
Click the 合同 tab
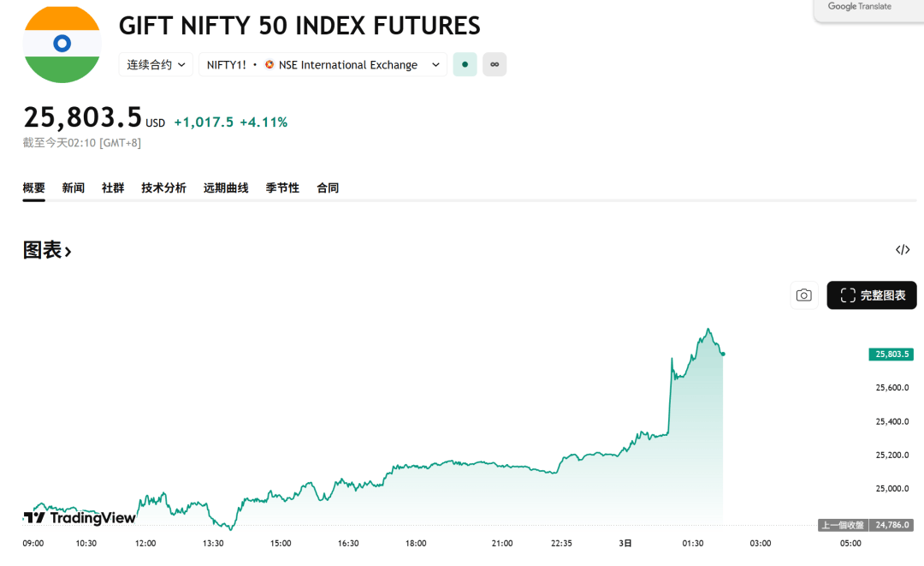pos(328,188)
